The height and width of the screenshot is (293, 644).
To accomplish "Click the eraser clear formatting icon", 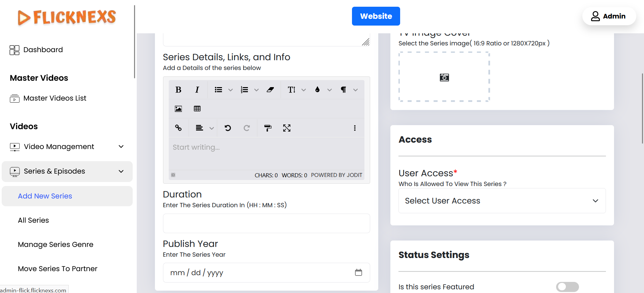I will [270, 90].
